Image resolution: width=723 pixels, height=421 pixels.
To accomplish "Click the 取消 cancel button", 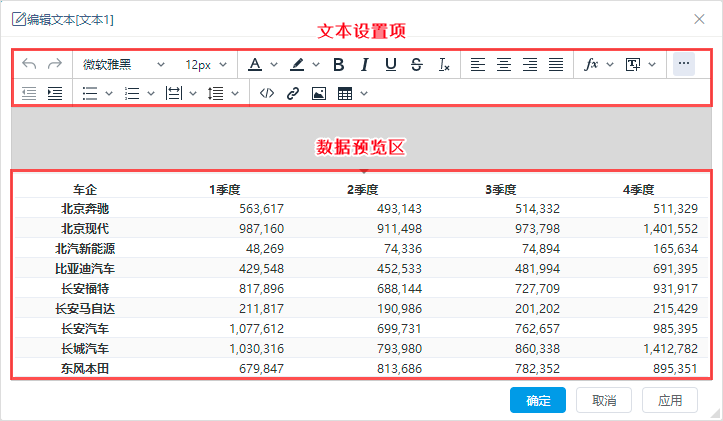I will pyautogui.click(x=604, y=400).
